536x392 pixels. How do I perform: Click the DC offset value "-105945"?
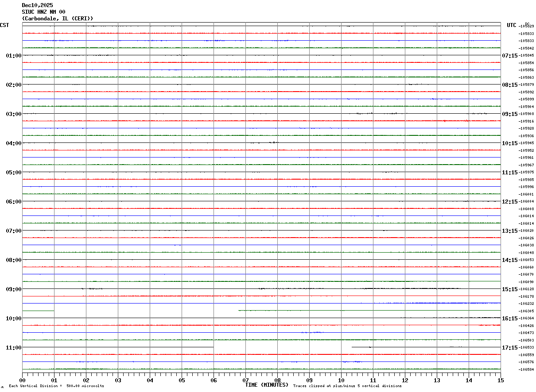click(x=527, y=143)
